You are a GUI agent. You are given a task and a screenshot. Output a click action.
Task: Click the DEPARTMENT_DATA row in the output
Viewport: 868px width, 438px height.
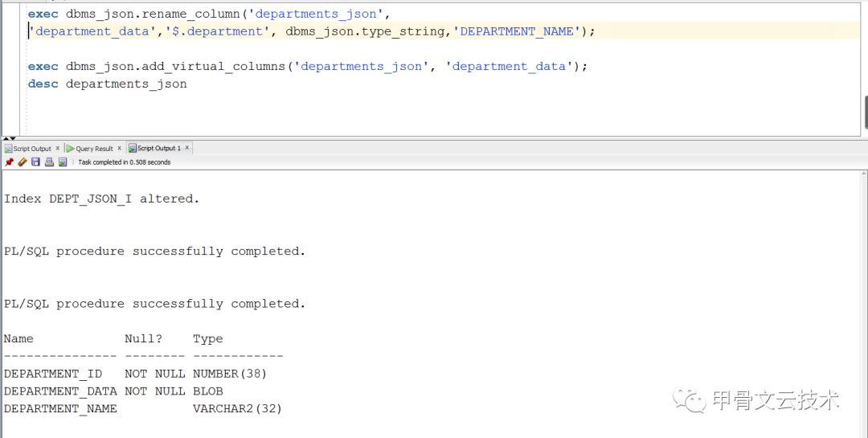(x=113, y=391)
